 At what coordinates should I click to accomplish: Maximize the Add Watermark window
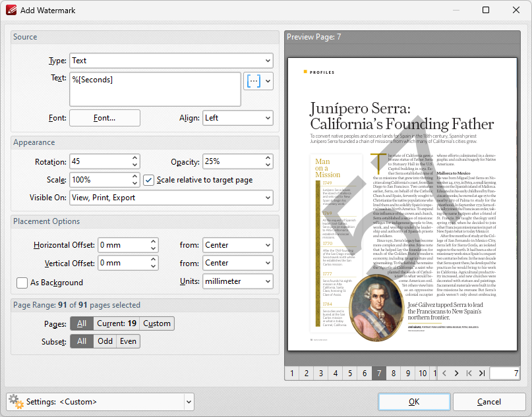point(486,10)
